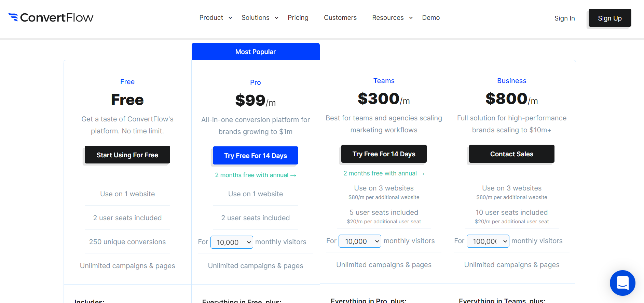Click the Most Popular banner
Viewport: 644px width, 303px height.
click(x=256, y=52)
